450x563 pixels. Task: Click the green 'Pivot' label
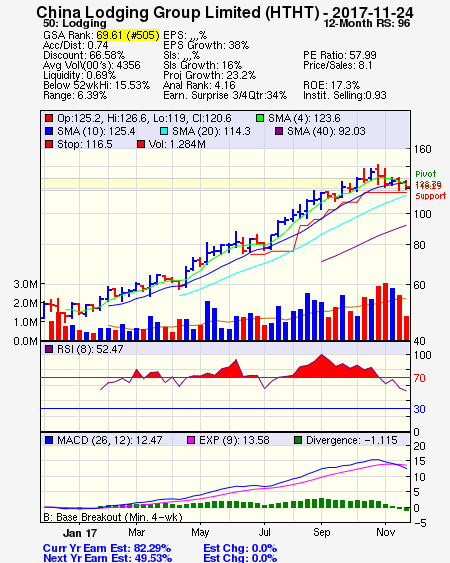click(x=426, y=174)
